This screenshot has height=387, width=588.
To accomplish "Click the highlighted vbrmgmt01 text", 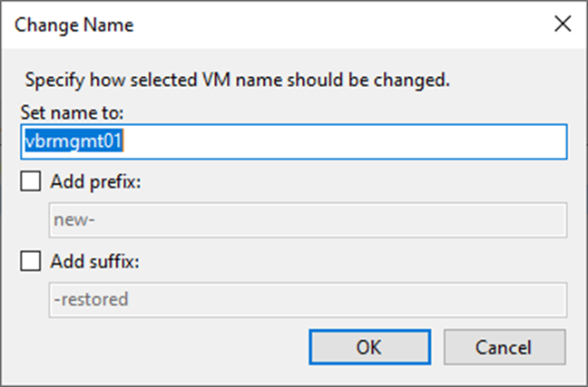I will coord(74,142).
